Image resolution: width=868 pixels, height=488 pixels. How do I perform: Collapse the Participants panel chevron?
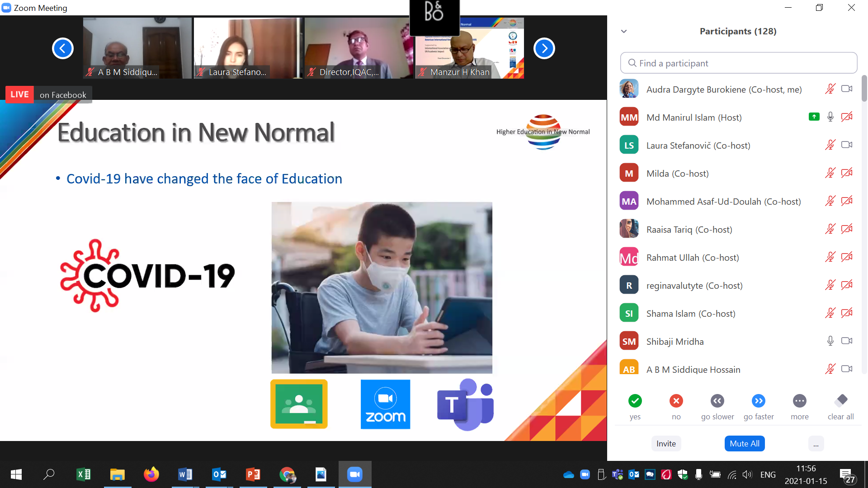[x=624, y=31]
